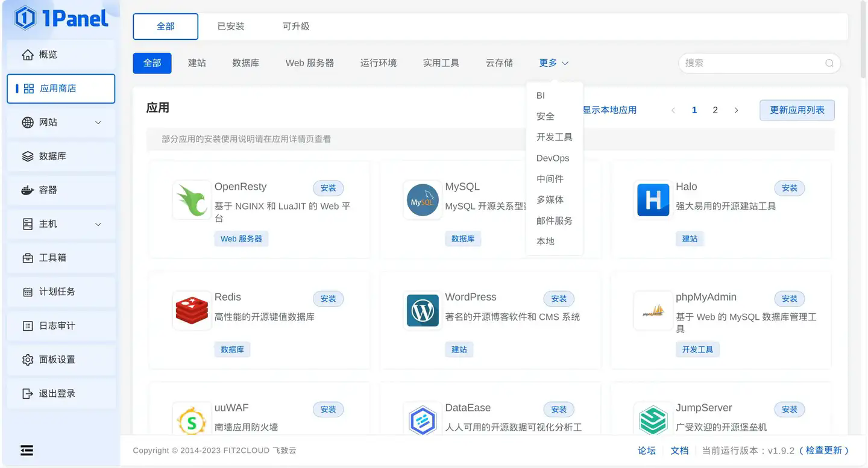The width and height of the screenshot is (868, 468).
Task: Click the 工具箱 toolbox icon
Action: pos(28,258)
